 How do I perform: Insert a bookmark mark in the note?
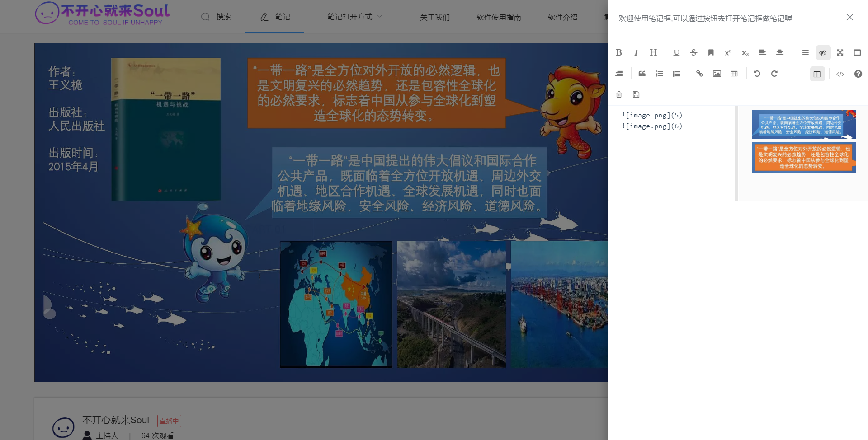tap(711, 53)
